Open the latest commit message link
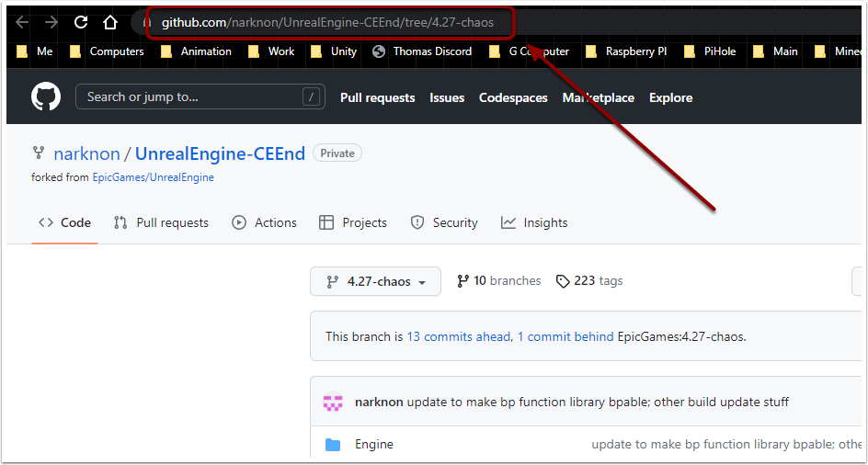 [x=598, y=402]
